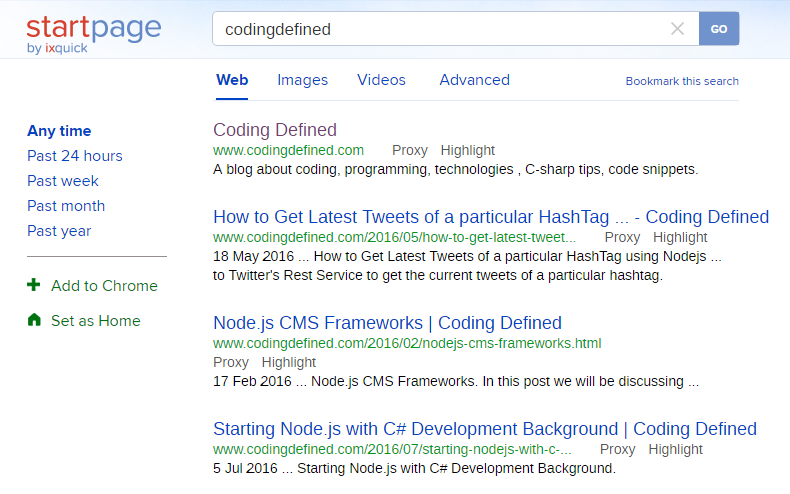
Task: Open the Advanced search tab
Action: 475,80
